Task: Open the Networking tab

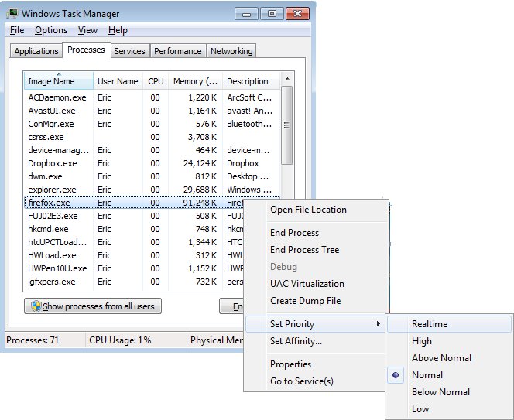Action: (231, 51)
